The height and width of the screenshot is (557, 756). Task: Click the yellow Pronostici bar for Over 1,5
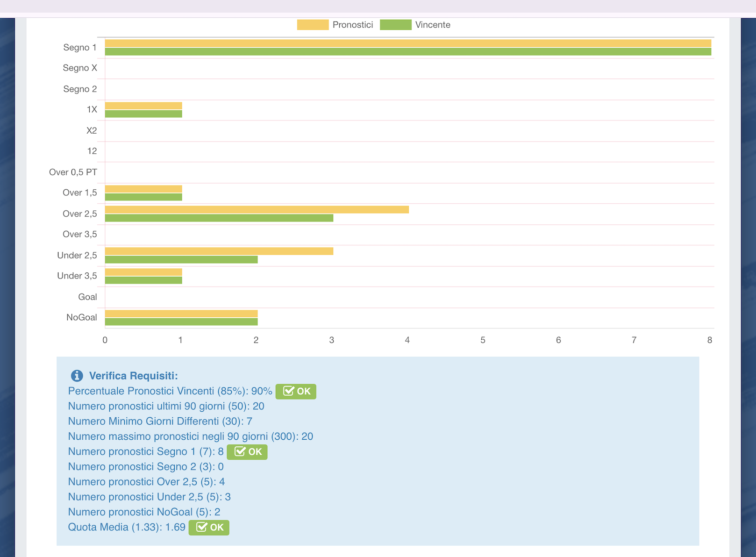[143, 189]
